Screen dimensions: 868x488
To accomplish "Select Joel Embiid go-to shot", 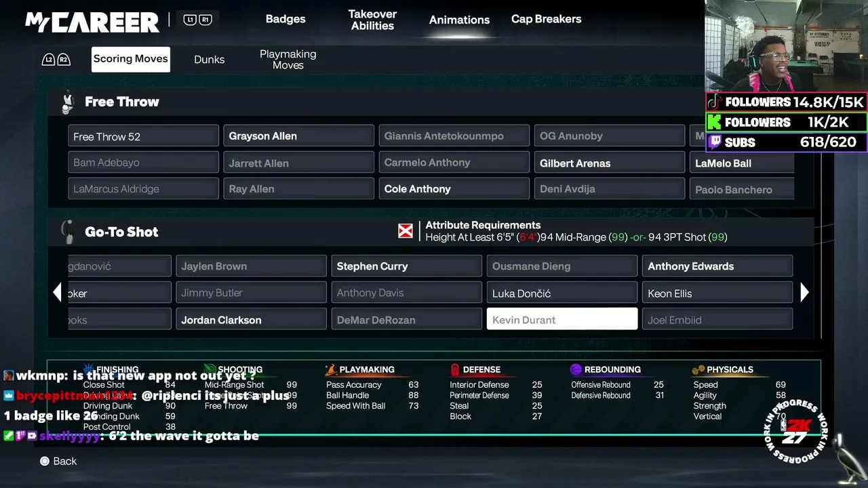I will [x=717, y=319].
